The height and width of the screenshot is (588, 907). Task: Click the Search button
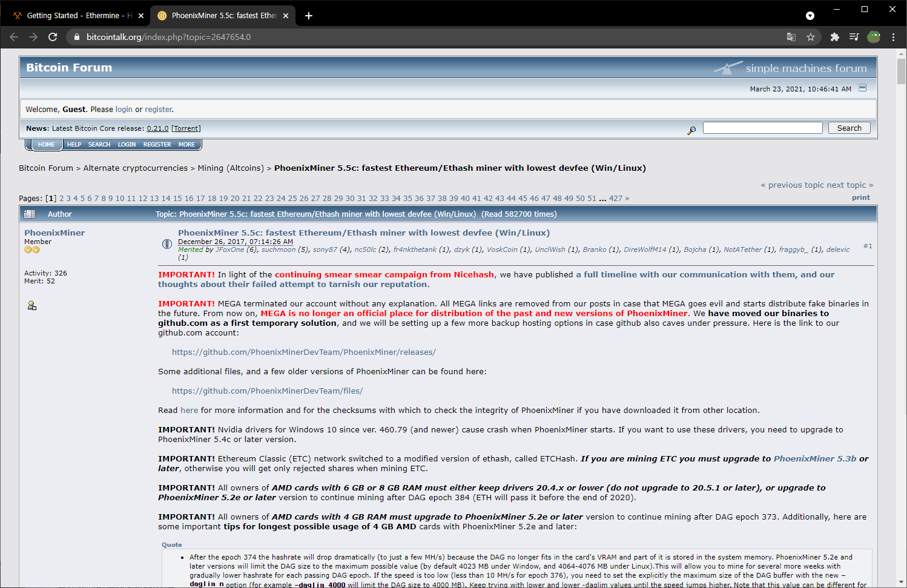point(849,128)
